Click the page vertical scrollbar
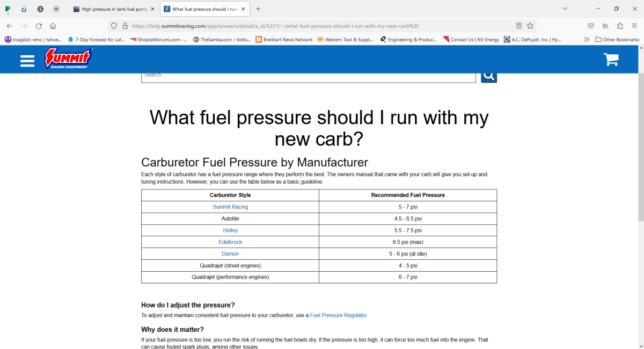Screen dimensions: 644x349 pyautogui.click(x=641, y=148)
